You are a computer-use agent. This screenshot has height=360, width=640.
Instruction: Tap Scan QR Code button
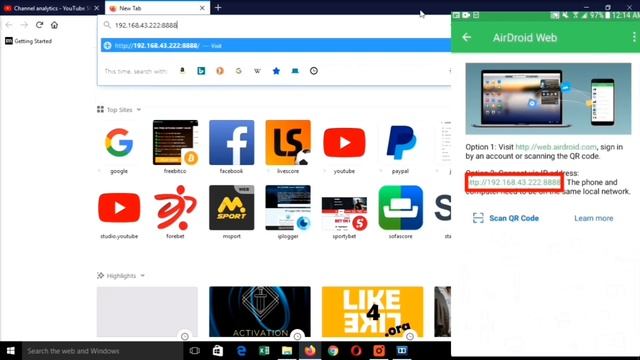(x=506, y=218)
